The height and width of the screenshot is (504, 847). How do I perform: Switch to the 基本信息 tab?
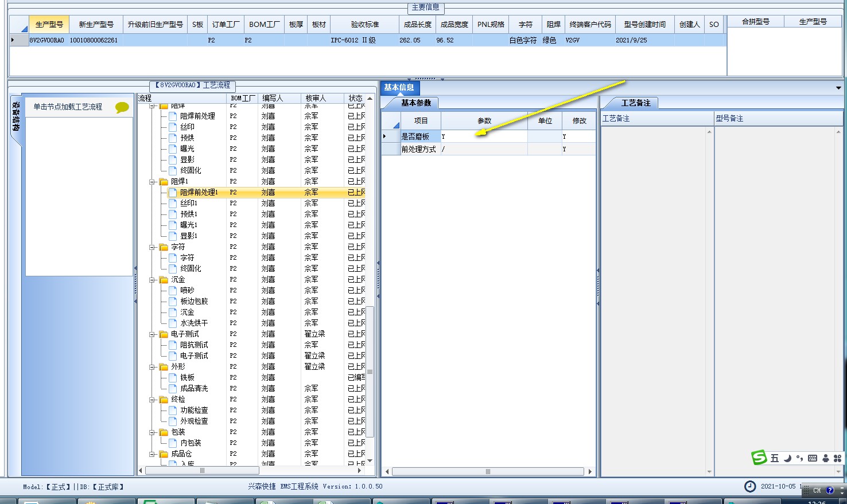click(x=399, y=88)
